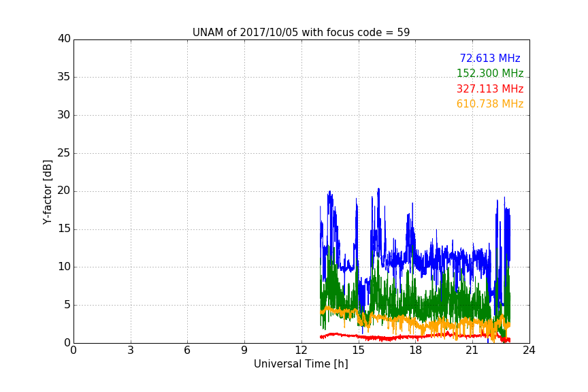588x392 pixels.
Task: Click the x-axis tick label 18
Action: coord(416,350)
